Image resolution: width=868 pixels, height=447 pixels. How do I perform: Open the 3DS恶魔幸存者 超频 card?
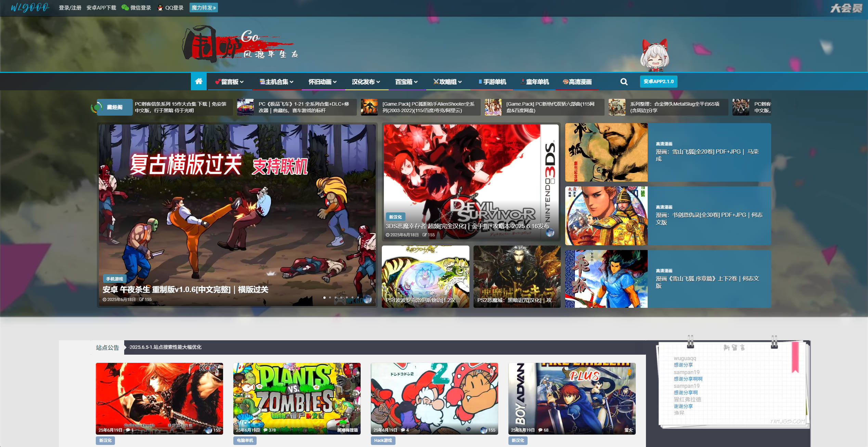471,182
